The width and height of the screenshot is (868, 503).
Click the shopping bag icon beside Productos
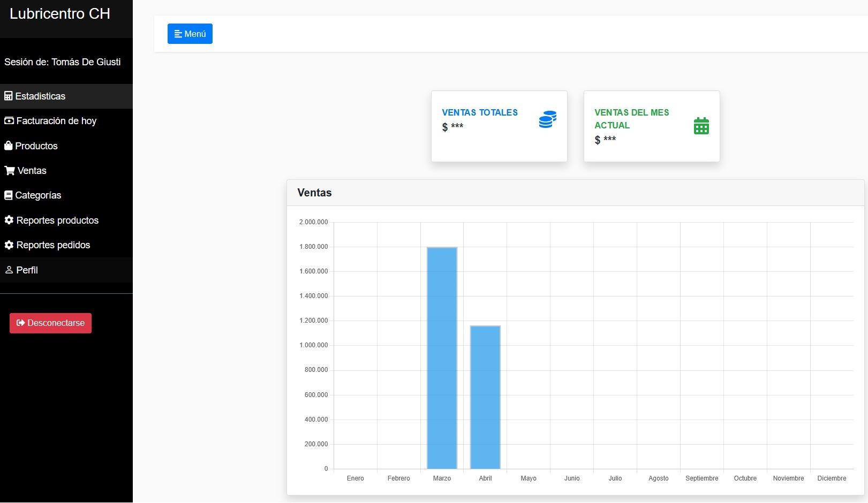pyautogui.click(x=8, y=146)
